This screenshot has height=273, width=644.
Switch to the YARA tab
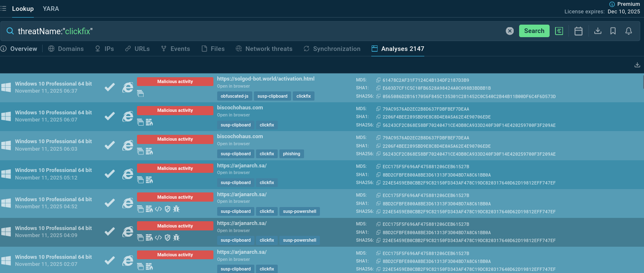click(51, 9)
